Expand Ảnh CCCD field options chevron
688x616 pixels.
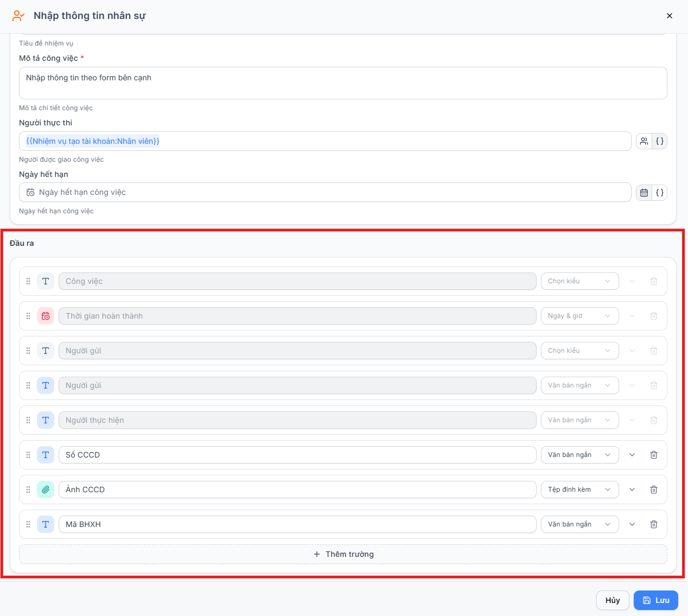coord(632,490)
